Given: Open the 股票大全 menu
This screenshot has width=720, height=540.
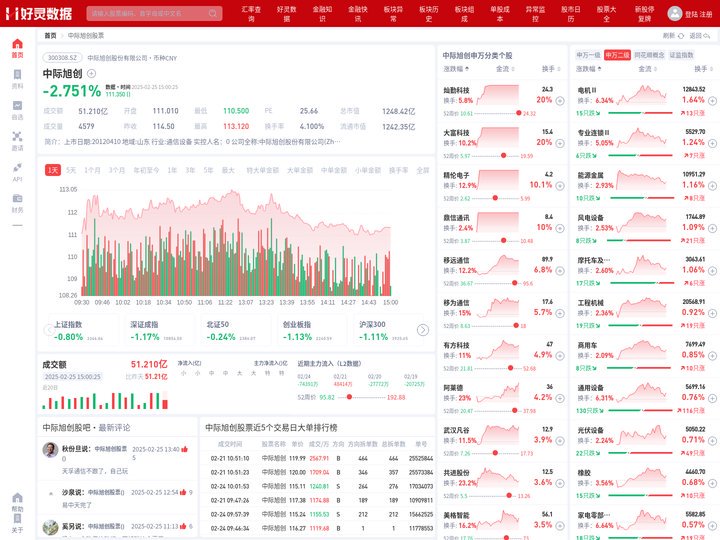Looking at the screenshot, I should point(607,14).
